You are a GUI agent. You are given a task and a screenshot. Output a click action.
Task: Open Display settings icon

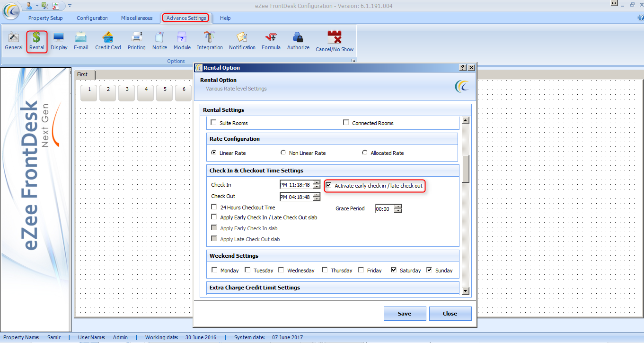tap(59, 41)
